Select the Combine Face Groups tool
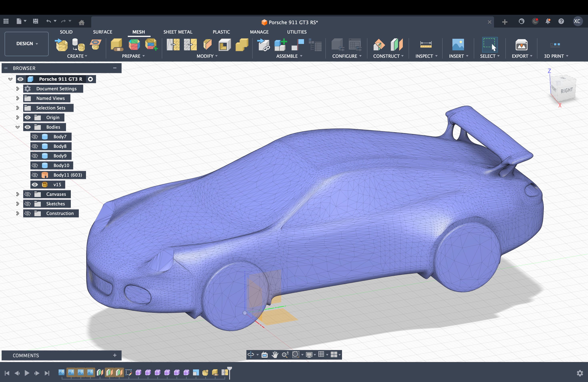This screenshot has width=588, height=382. [x=151, y=45]
